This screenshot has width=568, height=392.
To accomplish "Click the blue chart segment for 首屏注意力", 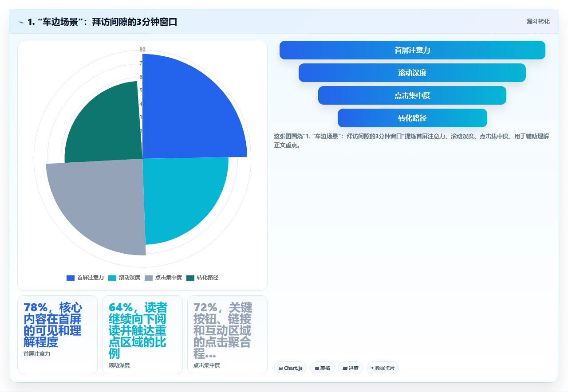I will pyautogui.click(x=186, y=113).
